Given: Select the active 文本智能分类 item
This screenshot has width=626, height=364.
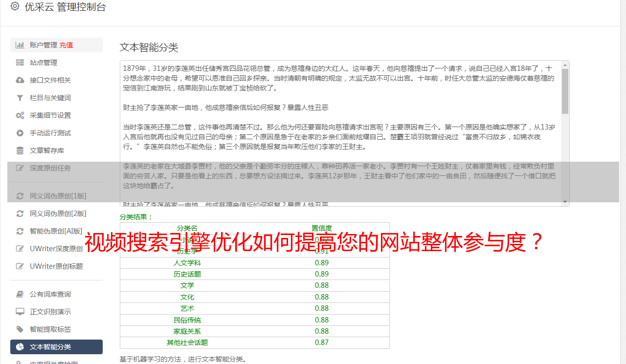Looking at the screenshot, I should [56, 347].
